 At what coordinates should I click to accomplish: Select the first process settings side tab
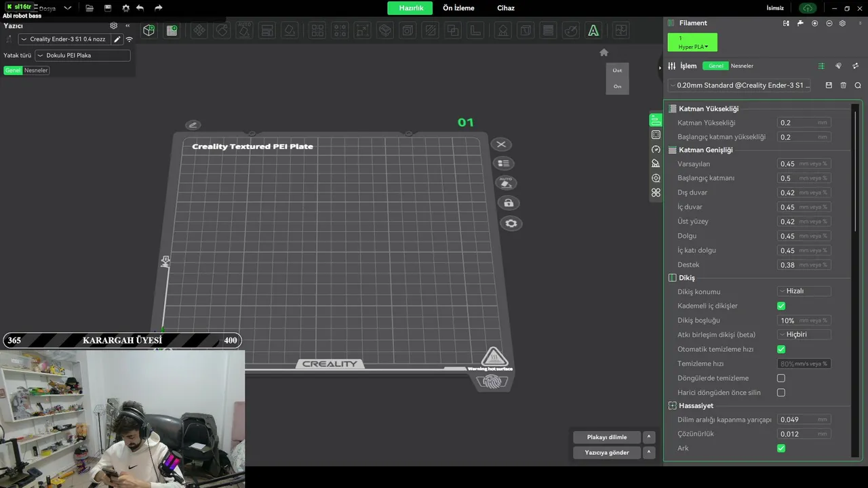[656, 120]
